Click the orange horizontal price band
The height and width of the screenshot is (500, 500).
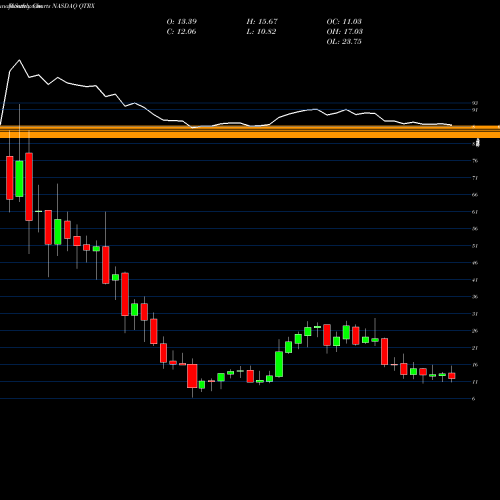pyautogui.click(x=250, y=132)
